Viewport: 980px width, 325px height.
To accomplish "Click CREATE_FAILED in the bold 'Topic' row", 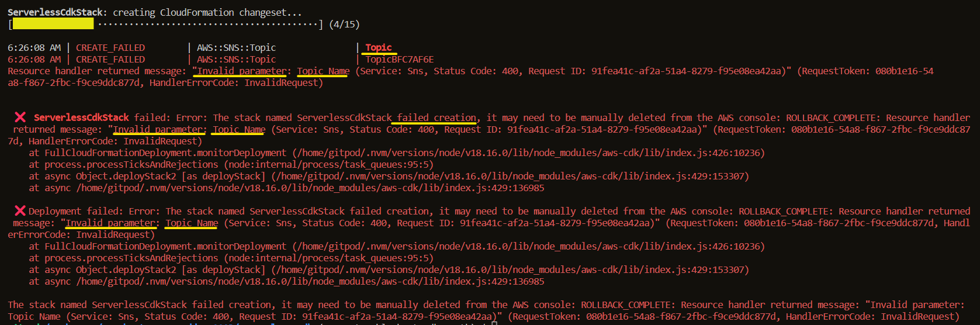I will (110, 47).
